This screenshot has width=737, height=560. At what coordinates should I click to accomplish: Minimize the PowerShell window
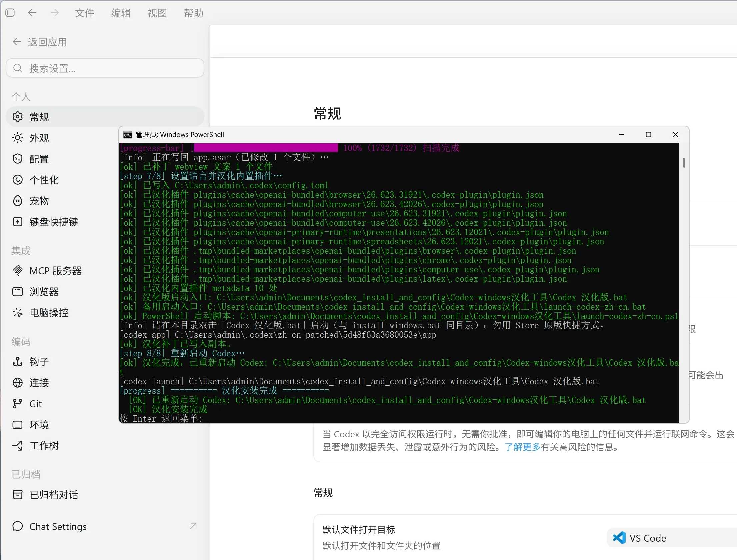(621, 135)
